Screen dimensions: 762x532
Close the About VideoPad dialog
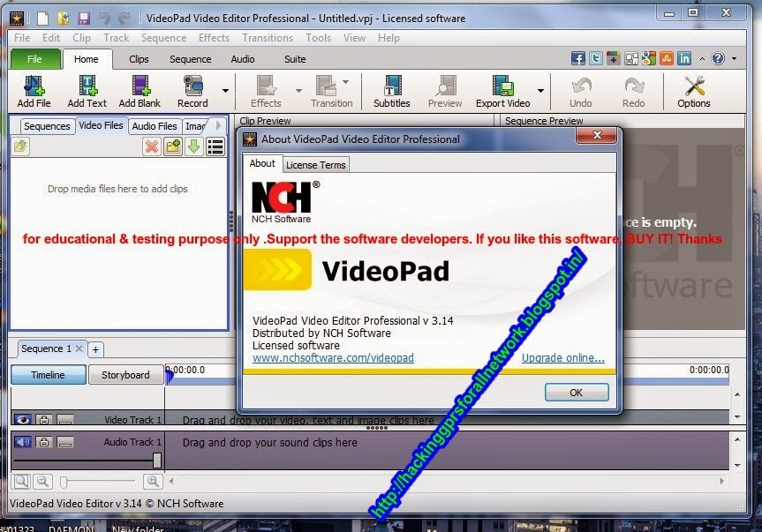597,135
